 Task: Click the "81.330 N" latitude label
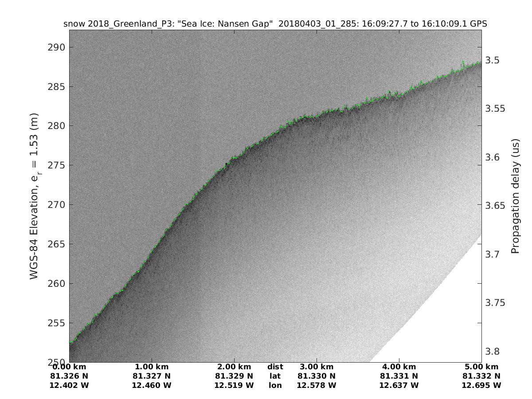317,376
